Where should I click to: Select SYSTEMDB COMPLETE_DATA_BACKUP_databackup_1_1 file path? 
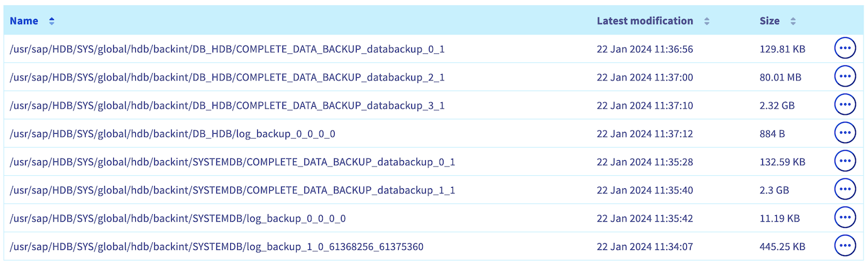pos(232,190)
